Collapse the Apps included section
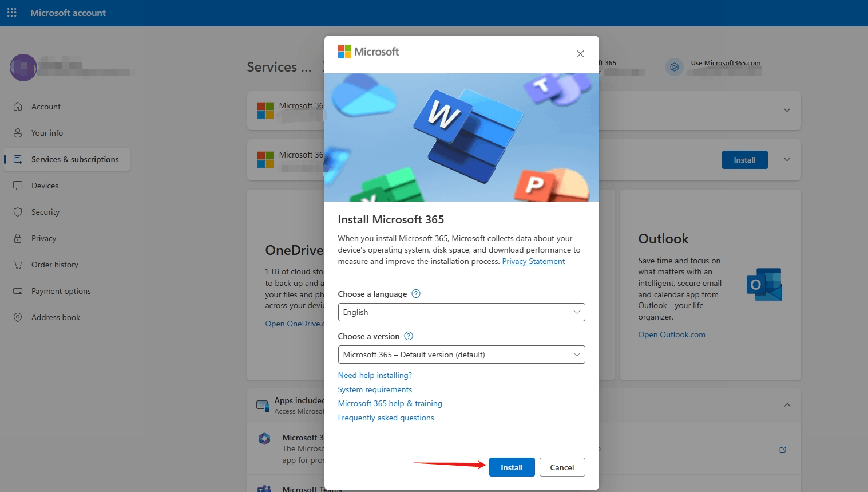Viewport: 868px width, 492px height. [x=786, y=405]
